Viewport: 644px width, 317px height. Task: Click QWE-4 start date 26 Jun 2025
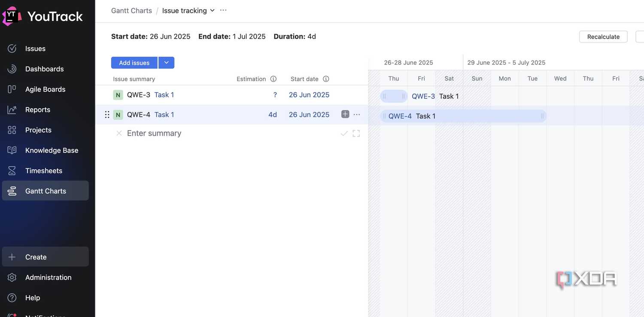click(x=309, y=115)
